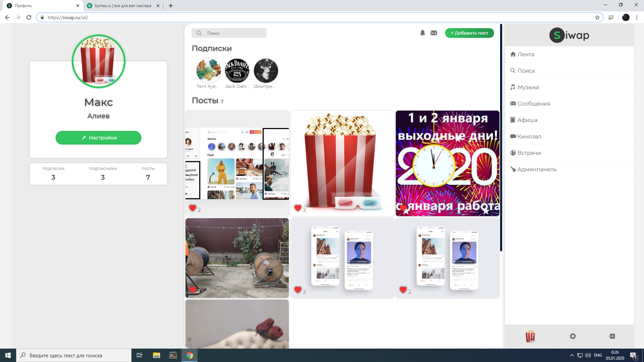The width and height of the screenshot is (644, 362).
Task: Click the logout arrow icon in sidebar footer
Action: click(x=612, y=336)
